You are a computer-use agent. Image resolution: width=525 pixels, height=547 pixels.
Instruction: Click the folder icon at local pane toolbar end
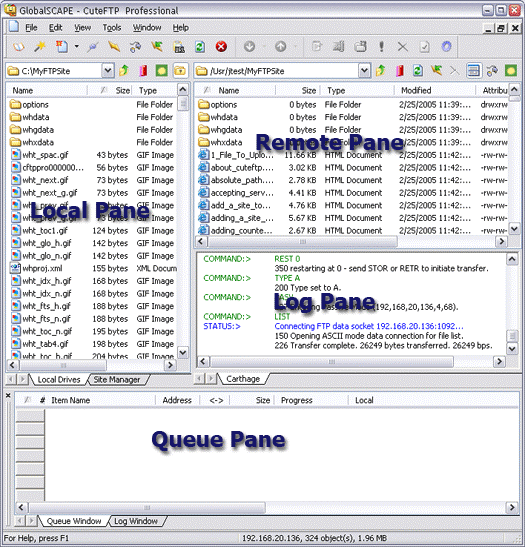click(180, 71)
